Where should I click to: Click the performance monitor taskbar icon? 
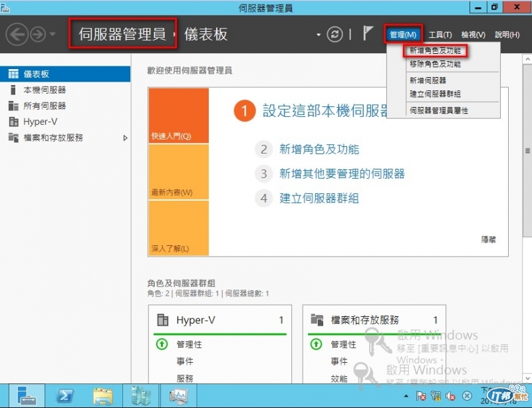click(x=178, y=396)
